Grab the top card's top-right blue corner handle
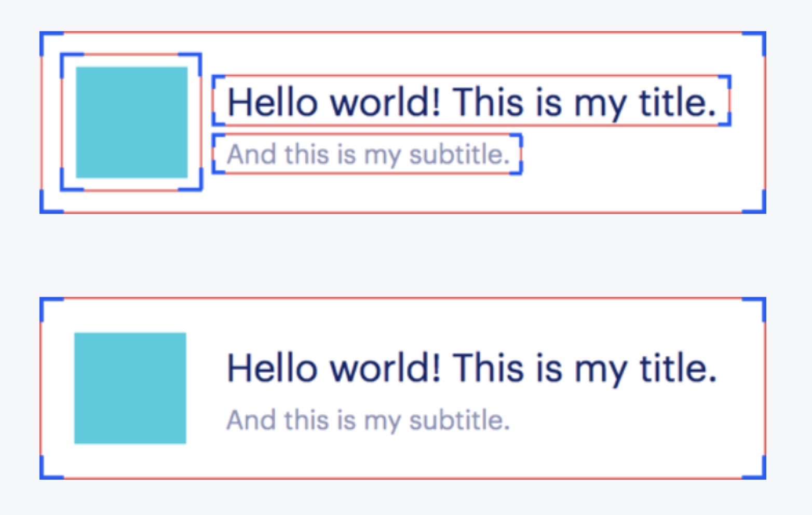This screenshot has width=812, height=515. (x=763, y=34)
